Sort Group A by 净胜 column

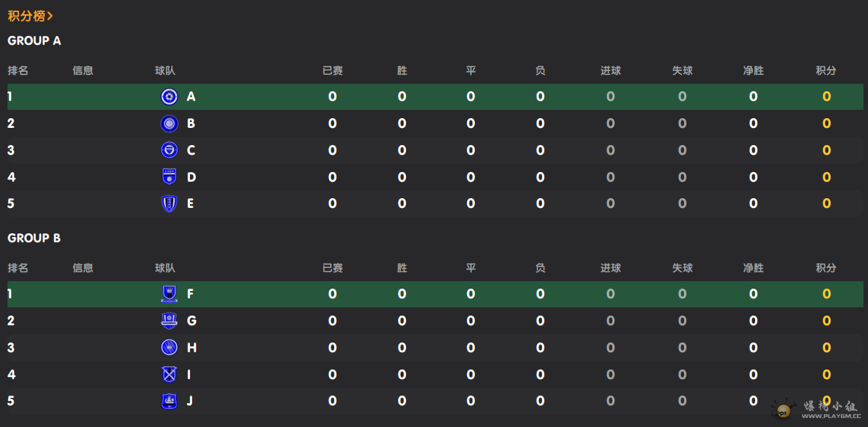point(753,71)
